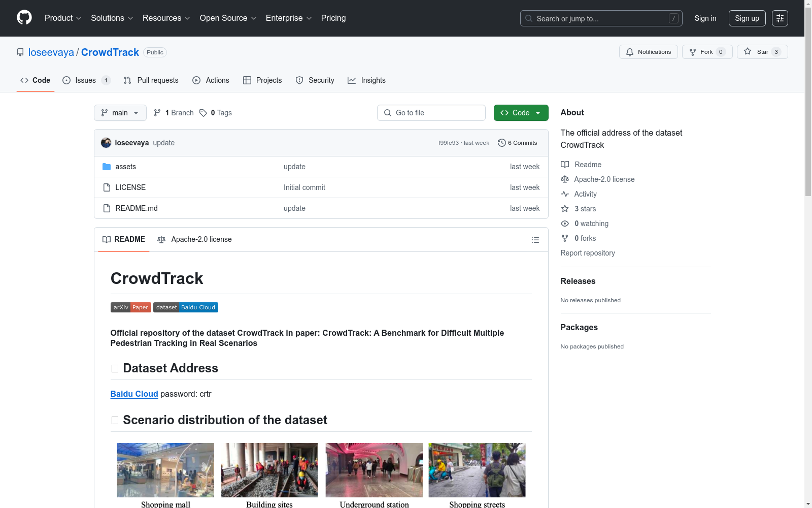The image size is (812, 508).
Task: Open the Security tab
Action: tap(315, 80)
